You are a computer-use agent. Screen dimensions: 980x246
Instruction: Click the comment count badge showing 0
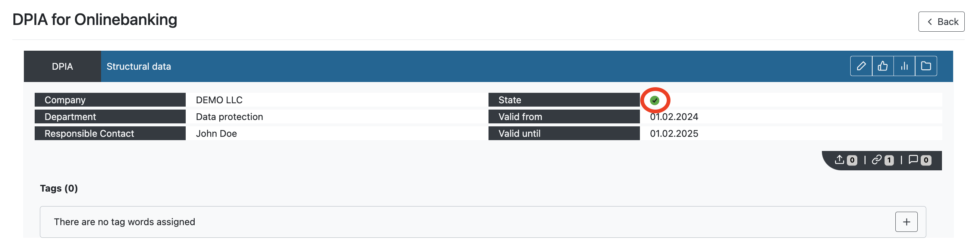[x=926, y=160]
